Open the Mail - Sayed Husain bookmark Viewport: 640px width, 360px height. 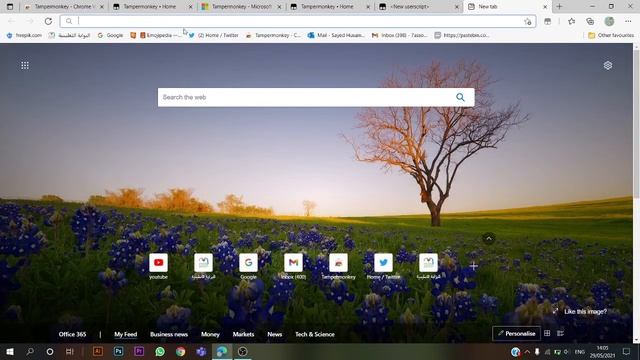(336, 36)
